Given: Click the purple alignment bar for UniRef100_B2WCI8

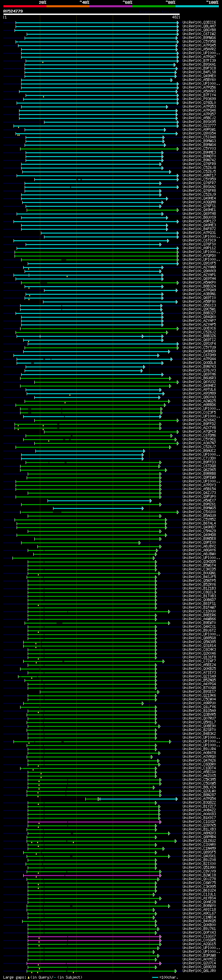Looking at the screenshot, I should (92, 875).
